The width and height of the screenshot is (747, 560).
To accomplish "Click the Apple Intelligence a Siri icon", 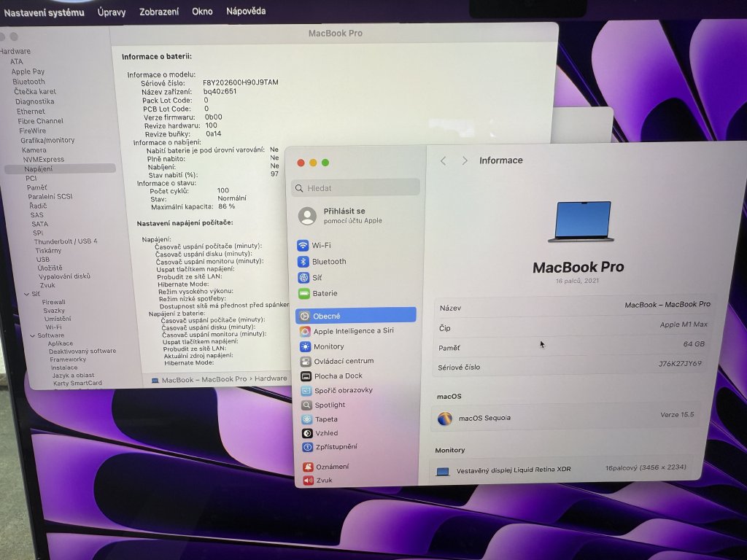I will click(305, 331).
